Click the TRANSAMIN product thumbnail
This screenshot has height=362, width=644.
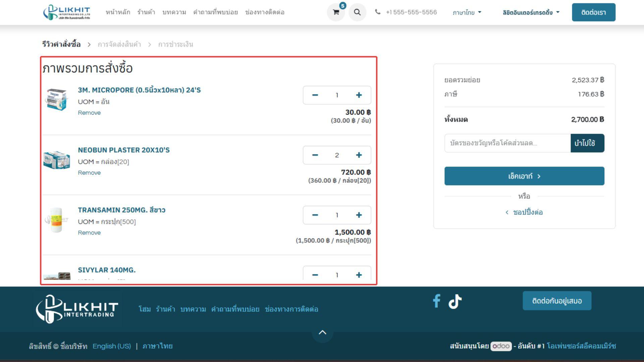click(x=56, y=220)
